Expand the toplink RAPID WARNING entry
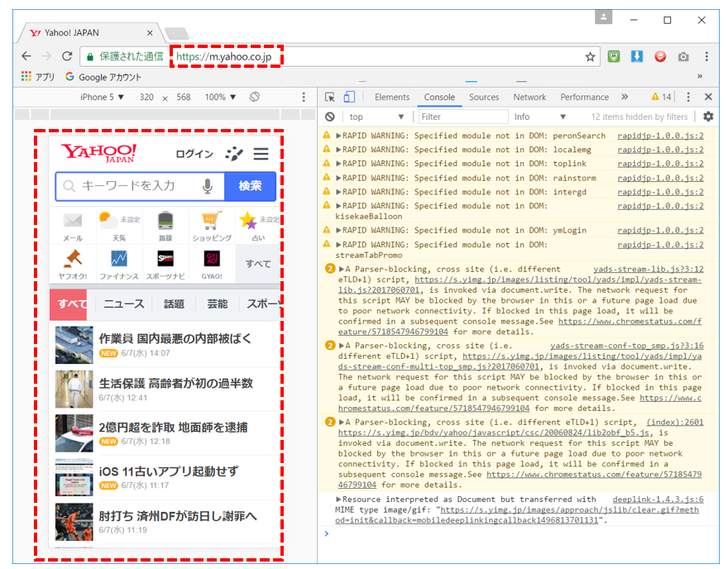Viewport: 728px width, 569px height. click(x=339, y=164)
